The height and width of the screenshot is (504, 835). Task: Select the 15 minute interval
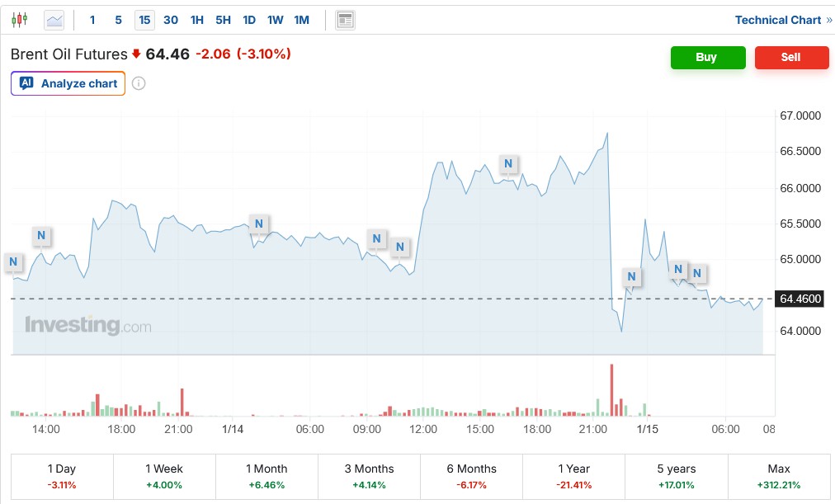(x=144, y=19)
